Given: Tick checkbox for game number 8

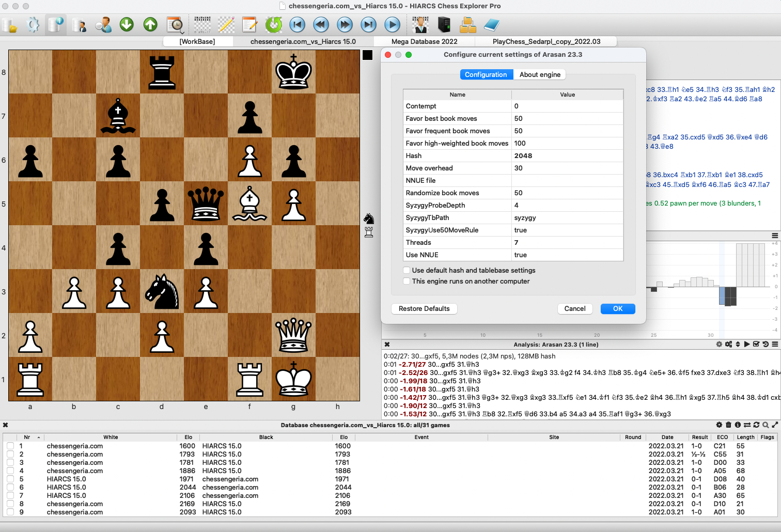Looking at the screenshot, I should pyautogui.click(x=10, y=504).
